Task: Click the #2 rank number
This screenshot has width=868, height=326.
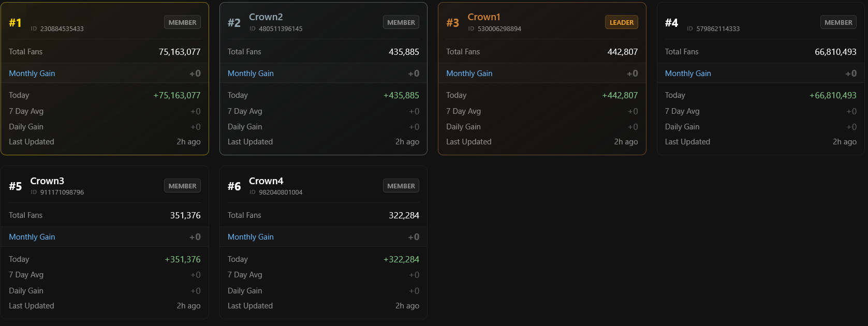Action: [x=234, y=23]
